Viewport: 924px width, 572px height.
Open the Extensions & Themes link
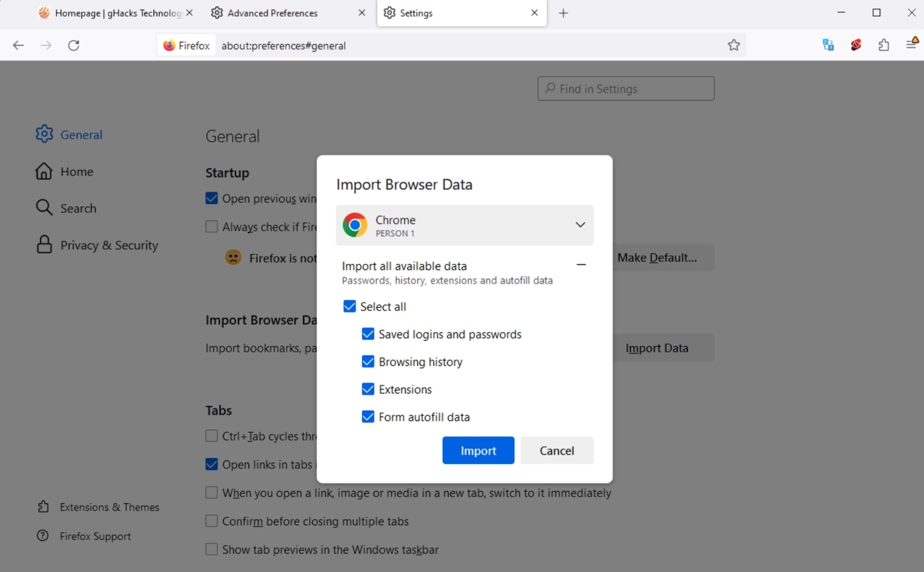[x=98, y=507]
